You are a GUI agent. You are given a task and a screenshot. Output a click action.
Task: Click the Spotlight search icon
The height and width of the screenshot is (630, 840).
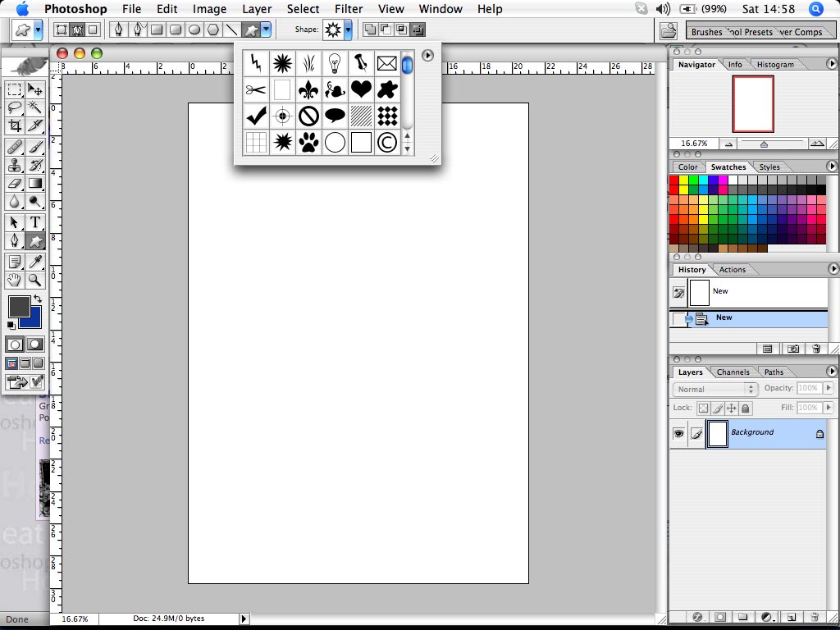pyautogui.click(x=815, y=9)
